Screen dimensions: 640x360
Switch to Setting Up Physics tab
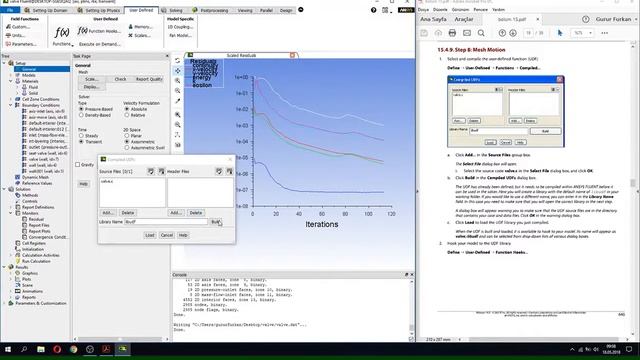(x=98, y=10)
